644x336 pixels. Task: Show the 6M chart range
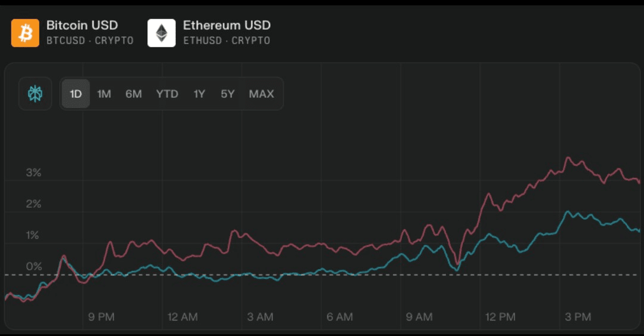[134, 94]
